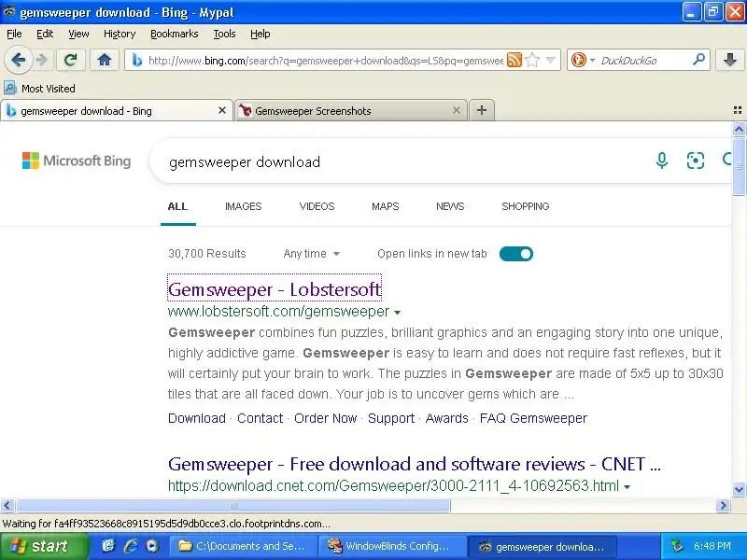Open the DuckDuckGo search engine selector
The height and width of the screenshot is (560, 747).
point(583,61)
